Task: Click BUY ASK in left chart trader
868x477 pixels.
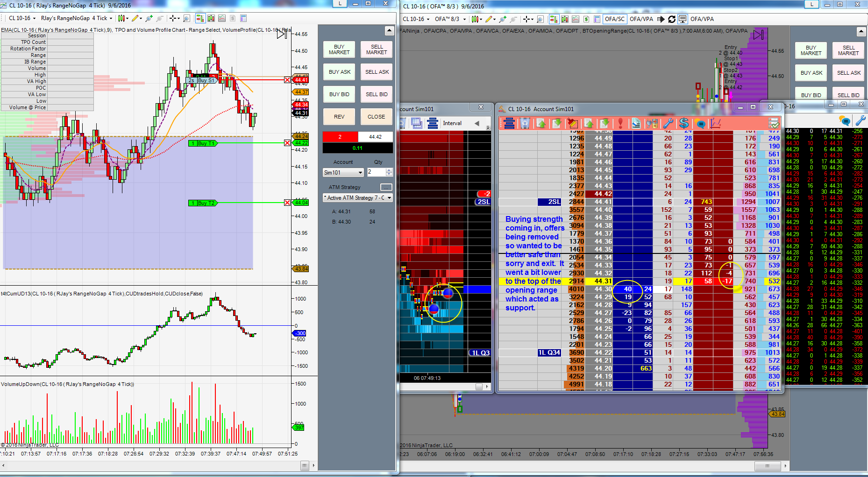Action: coord(339,72)
